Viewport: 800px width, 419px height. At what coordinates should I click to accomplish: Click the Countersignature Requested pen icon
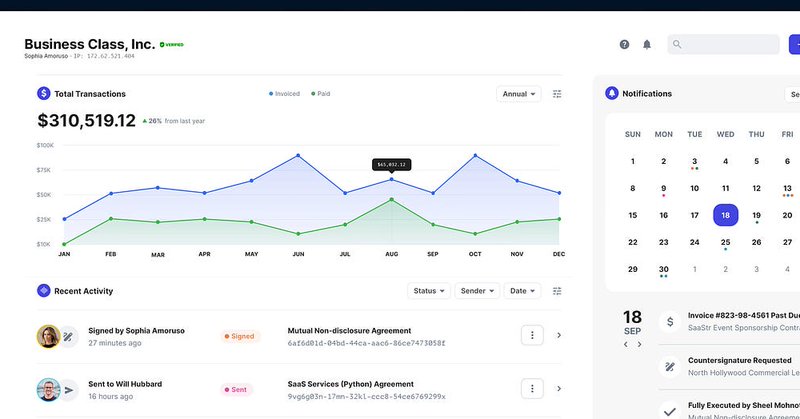point(670,366)
